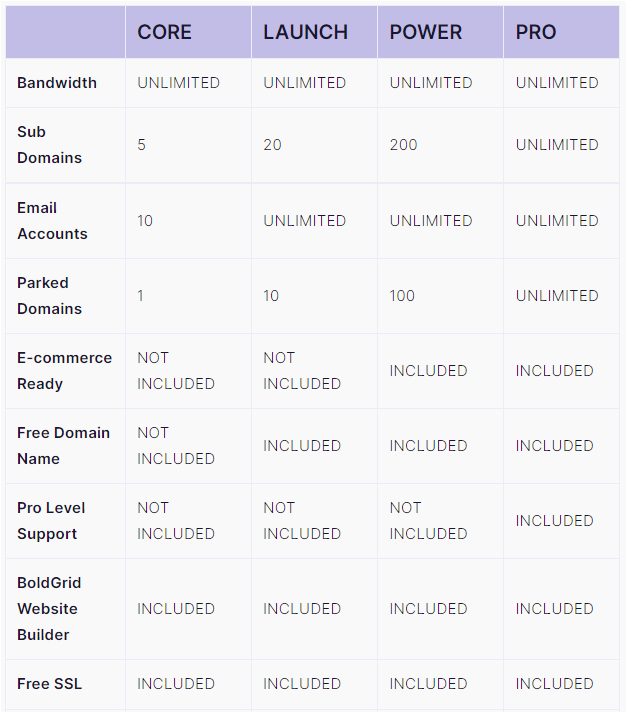
Task: Click CORE's Free Domain Name NOT INCLUDED
Action: (176, 446)
